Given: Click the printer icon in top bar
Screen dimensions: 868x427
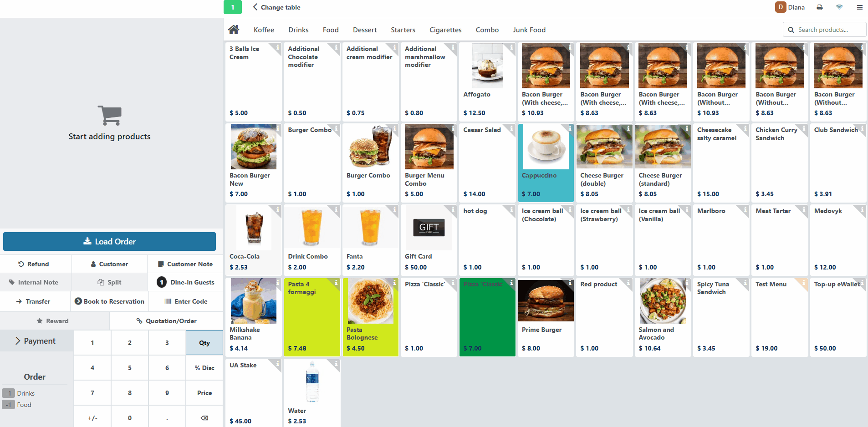Looking at the screenshot, I should tap(820, 7).
